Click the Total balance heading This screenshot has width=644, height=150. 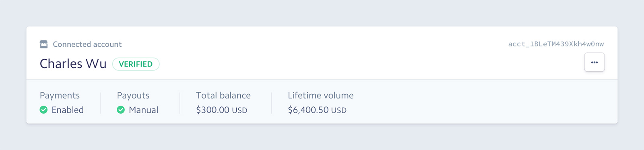click(223, 96)
